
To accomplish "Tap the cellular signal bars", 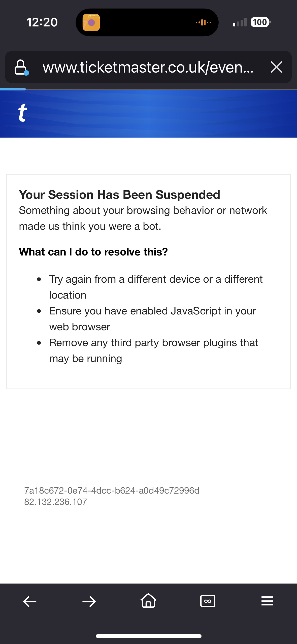I will (x=240, y=22).
